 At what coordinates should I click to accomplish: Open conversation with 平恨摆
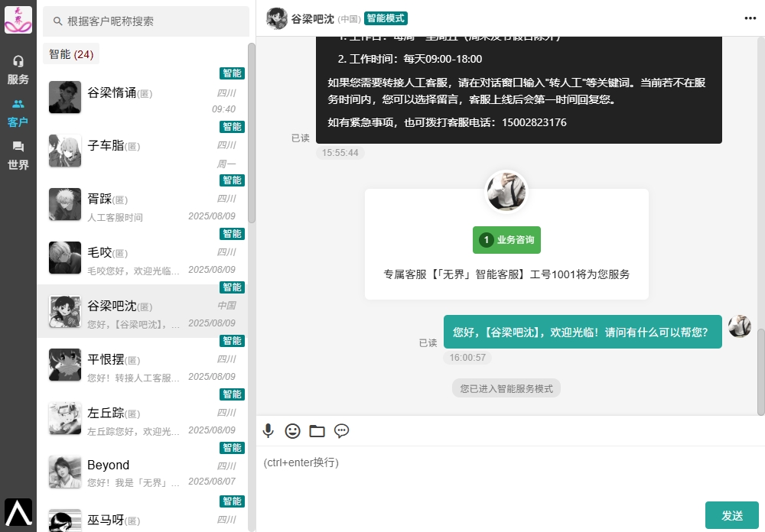tap(142, 365)
